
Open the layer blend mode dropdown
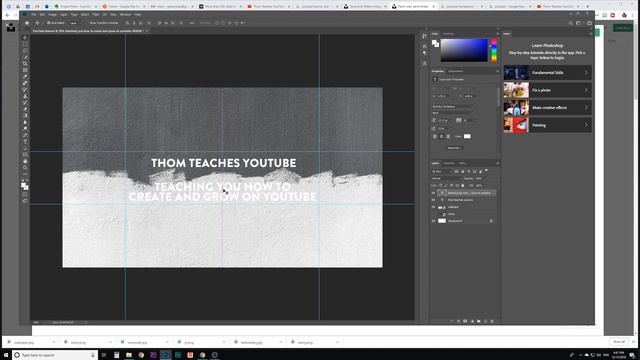tap(446, 178)
